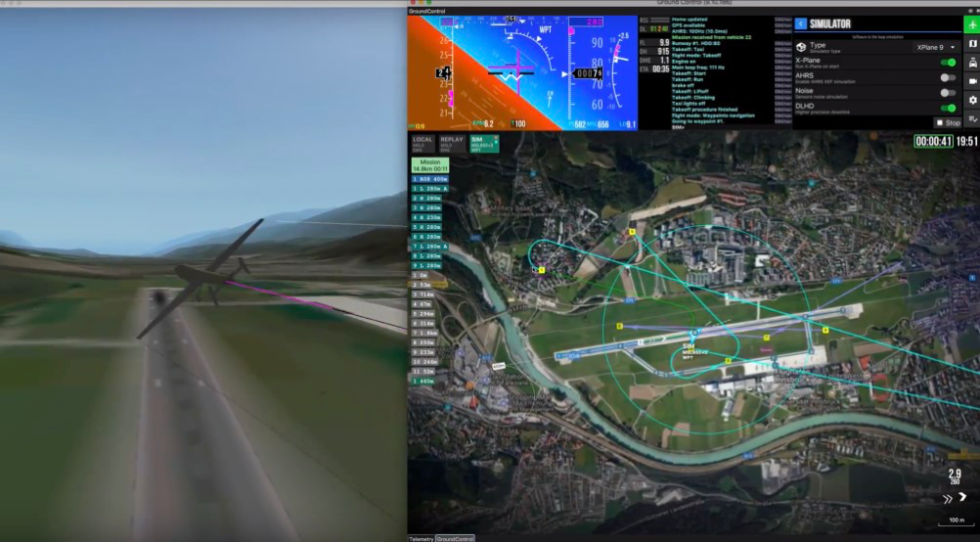The width and height of the screenshot is (980, 542).
Task: Enable the AHRS simulation toggle
Action: tap(947, 77)
